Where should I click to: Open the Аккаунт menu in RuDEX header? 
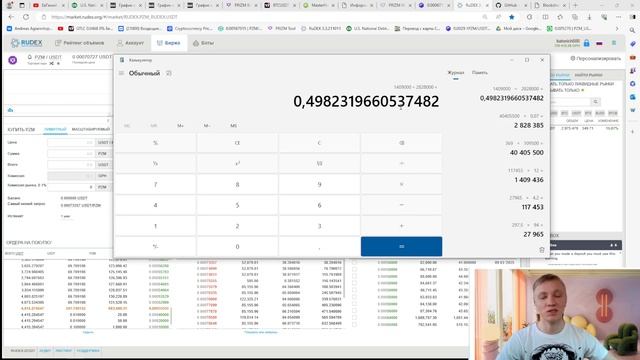130,43
